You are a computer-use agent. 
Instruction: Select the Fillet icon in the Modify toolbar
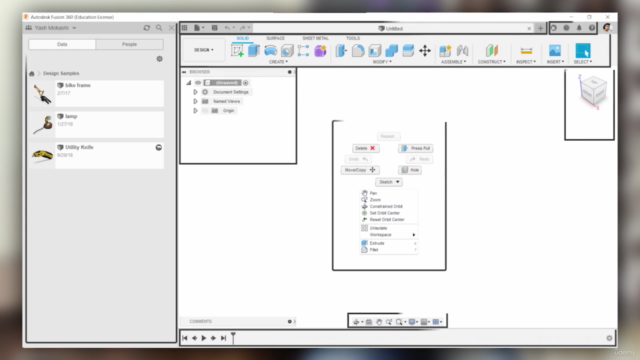[x=358, y=51]
